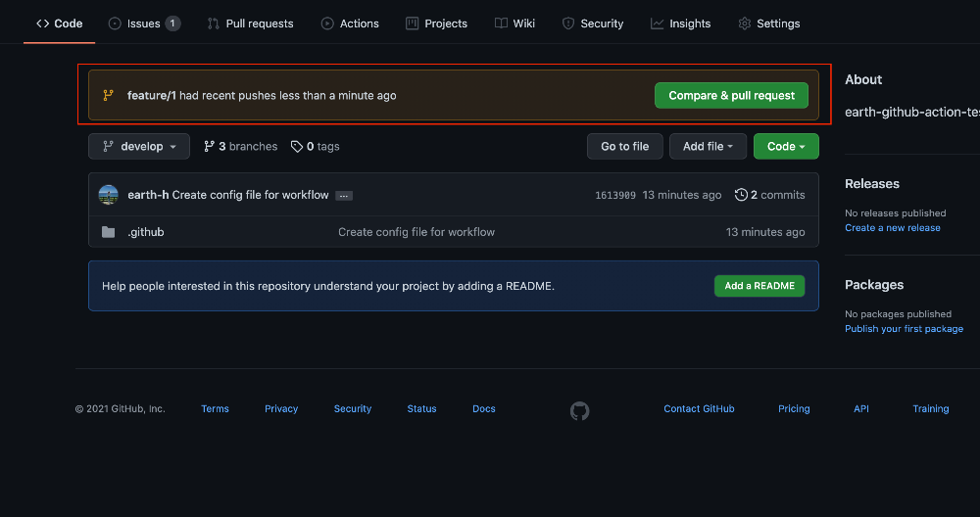
Task: Open the Code tab
Action: [x=60, y=23]
